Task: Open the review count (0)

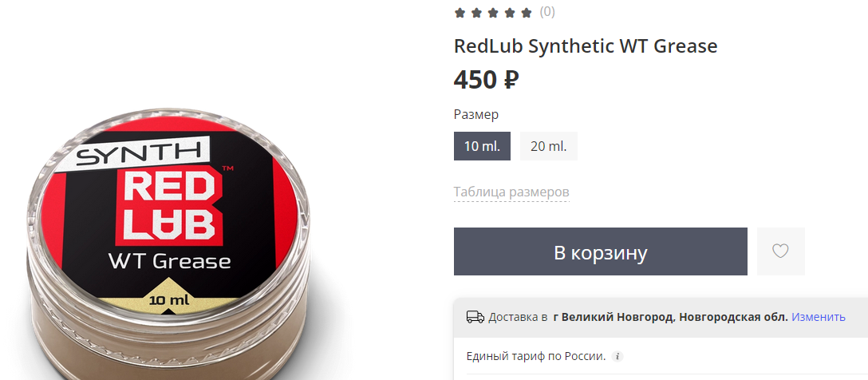Action: (547, 12)
